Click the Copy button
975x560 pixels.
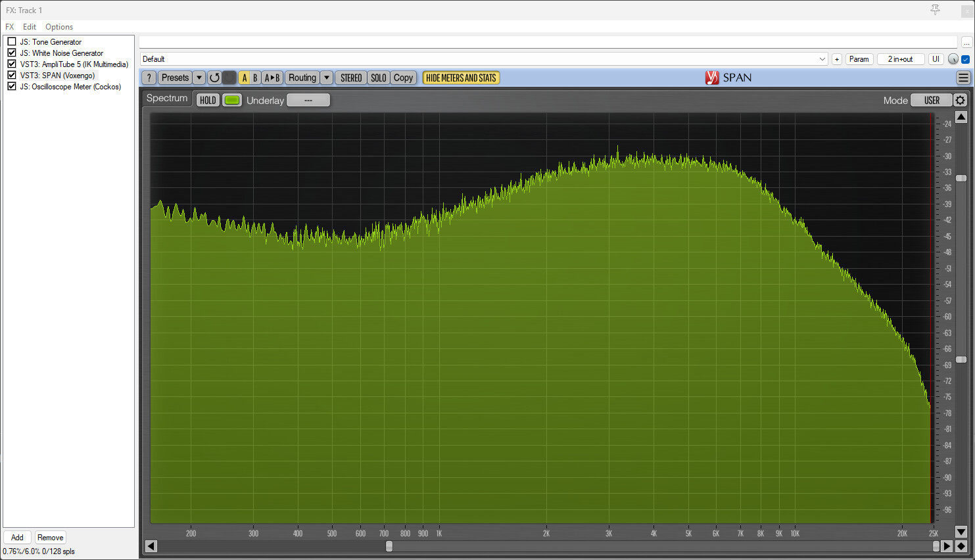click(x=403, y=78)
